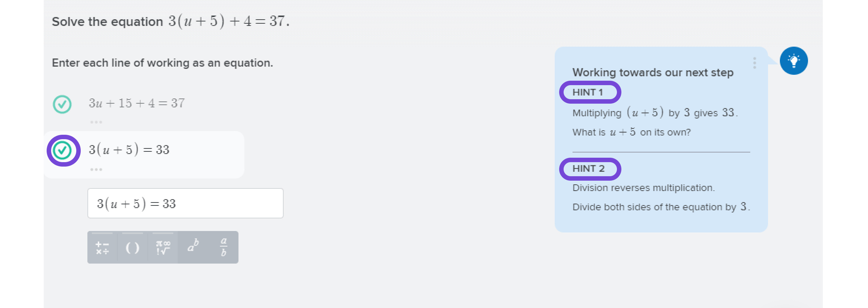Focus the equation input field
Screen dimensions: 868x308
pos(186,203)
